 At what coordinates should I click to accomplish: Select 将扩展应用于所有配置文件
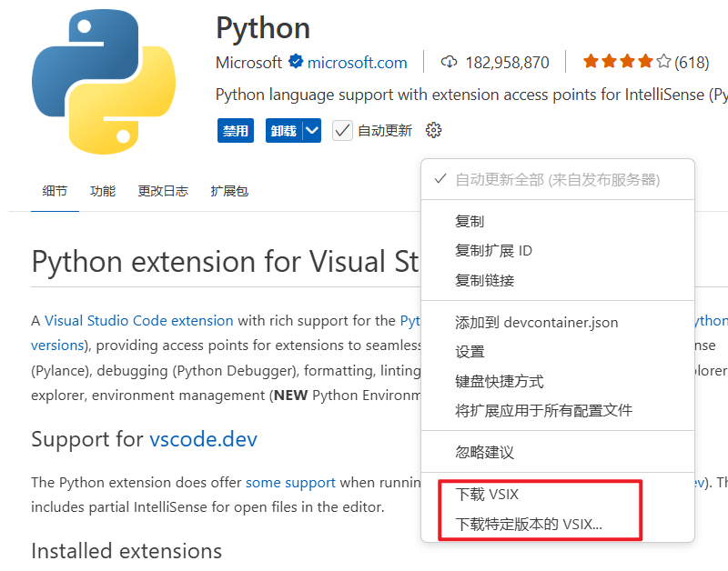558,410
